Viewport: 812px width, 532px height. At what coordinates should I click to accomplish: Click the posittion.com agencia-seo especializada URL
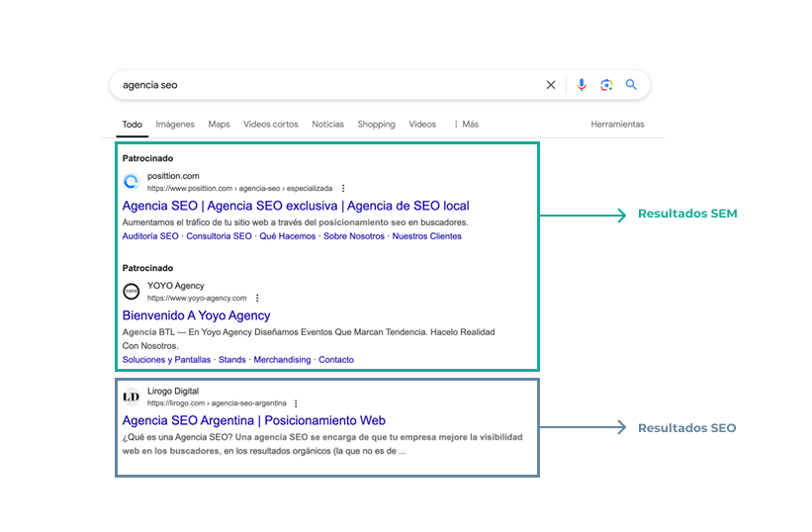[239, 188]
